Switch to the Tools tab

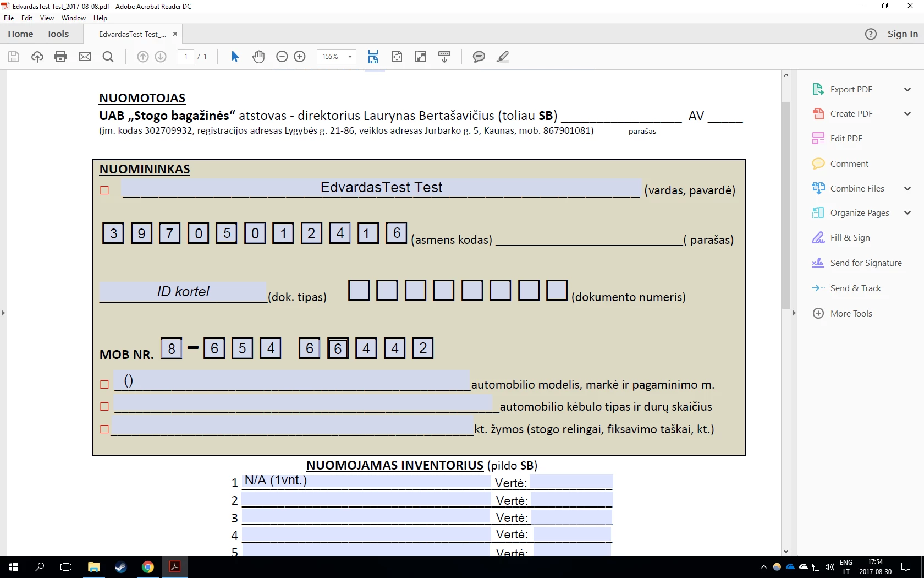click(58, 34)
